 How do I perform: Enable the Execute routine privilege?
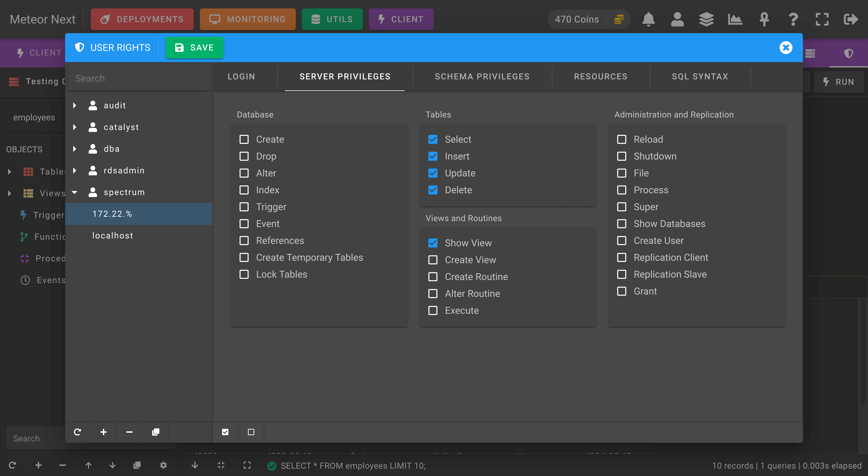(433, 310)
